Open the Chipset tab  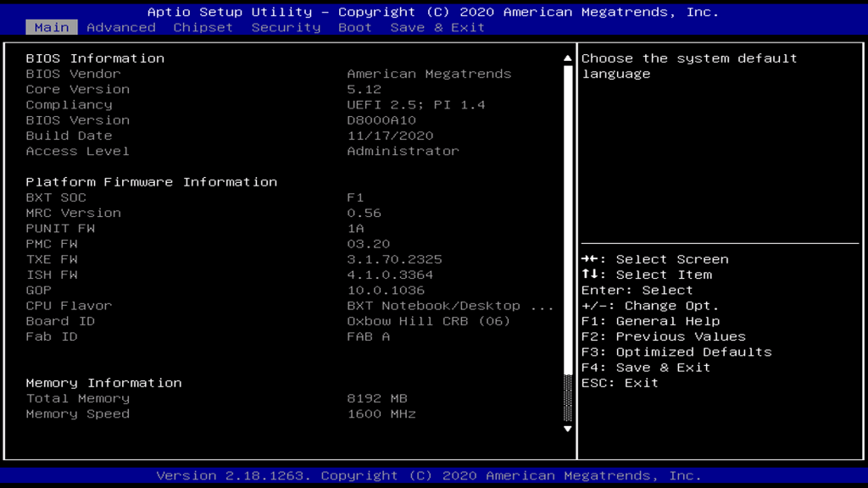[x=203, y=27]
